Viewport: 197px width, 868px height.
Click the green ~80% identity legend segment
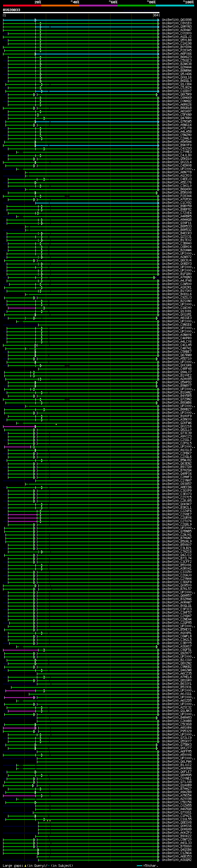pos(136,6)
